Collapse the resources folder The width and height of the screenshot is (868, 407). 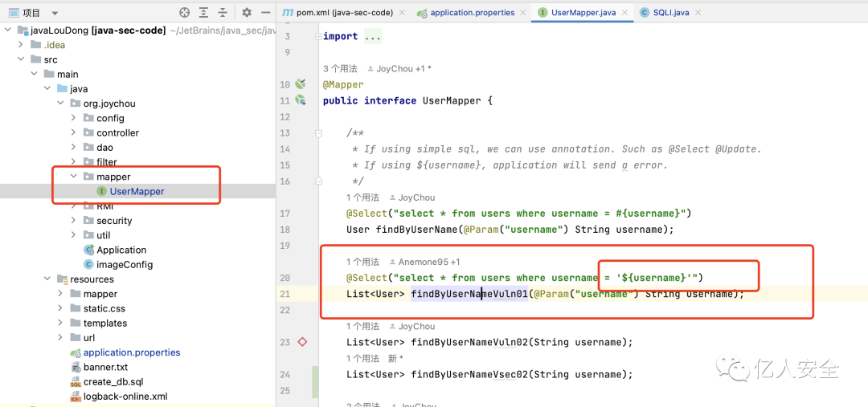click(47, 279)
